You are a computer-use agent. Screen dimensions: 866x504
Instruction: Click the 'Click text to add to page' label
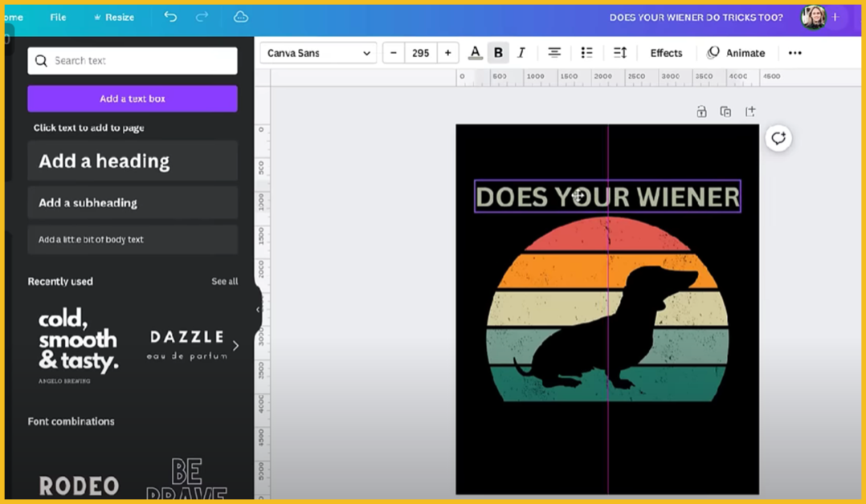point(89,128)
